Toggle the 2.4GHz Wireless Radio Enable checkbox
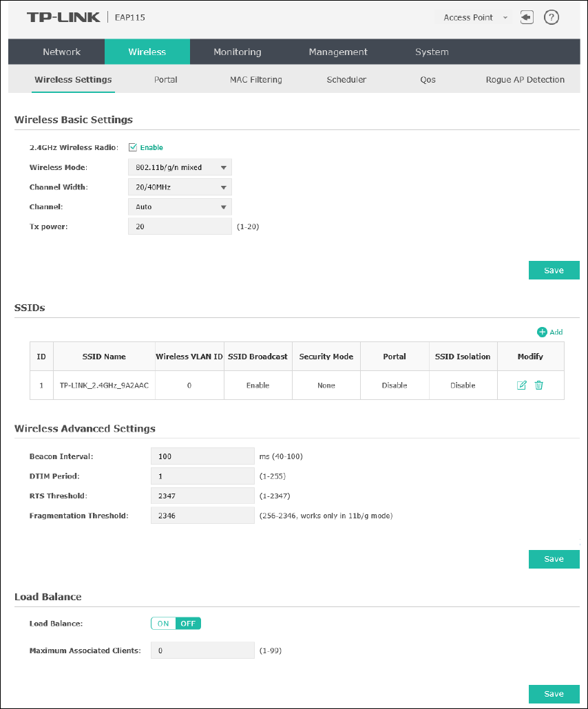Image resolution: width=588 pixels, height=709 pixels. coord(133,147)
